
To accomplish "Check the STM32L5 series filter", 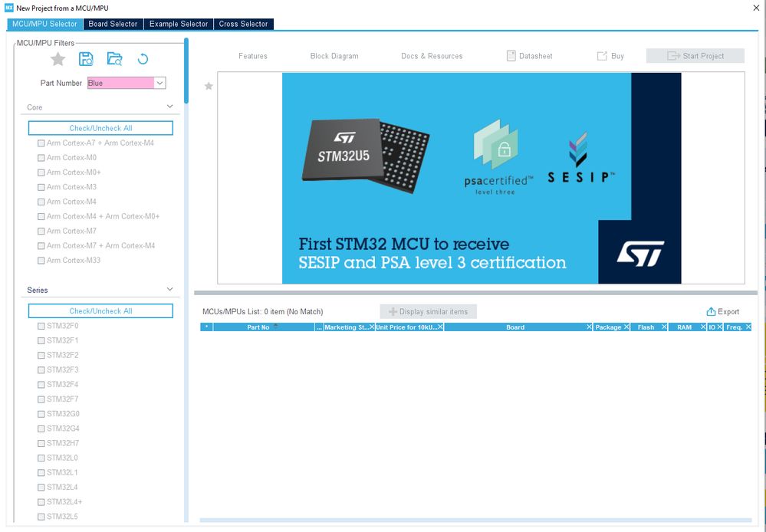I will click(41, 517).
